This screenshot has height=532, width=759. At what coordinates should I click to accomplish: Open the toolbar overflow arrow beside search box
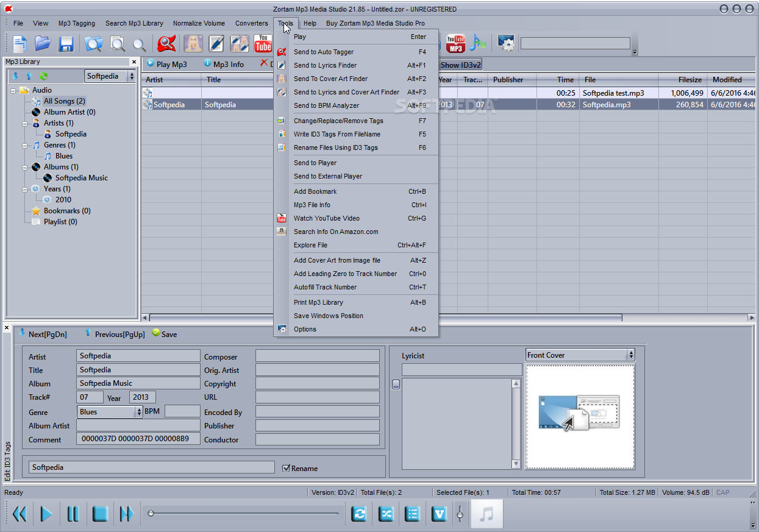coord(635,52)
